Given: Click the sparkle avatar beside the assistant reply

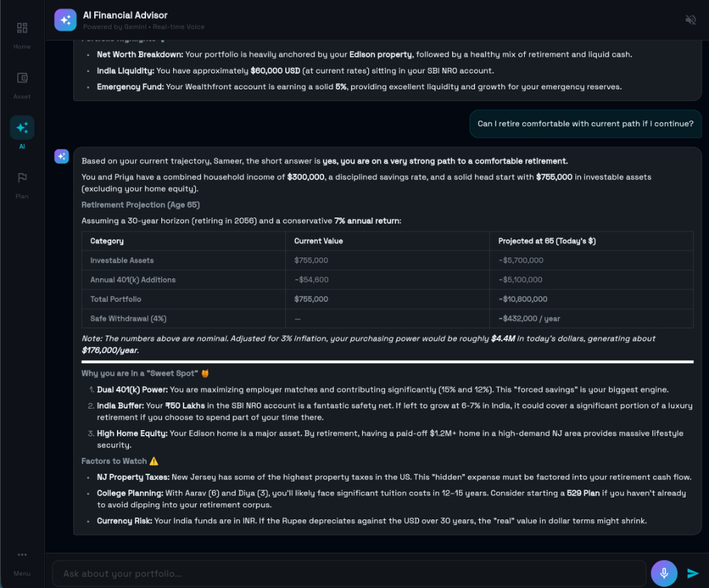Looking at the screenshot, I should [62, 157].
